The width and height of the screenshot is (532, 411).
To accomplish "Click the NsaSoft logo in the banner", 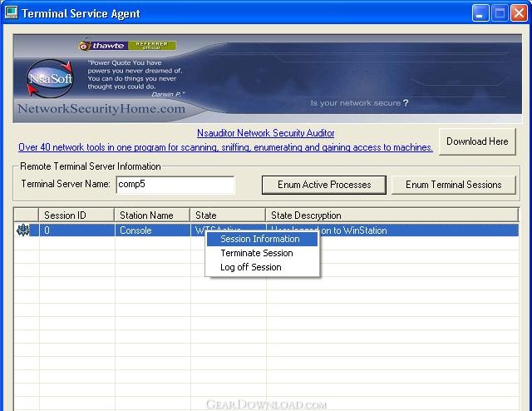I will 50,79.
